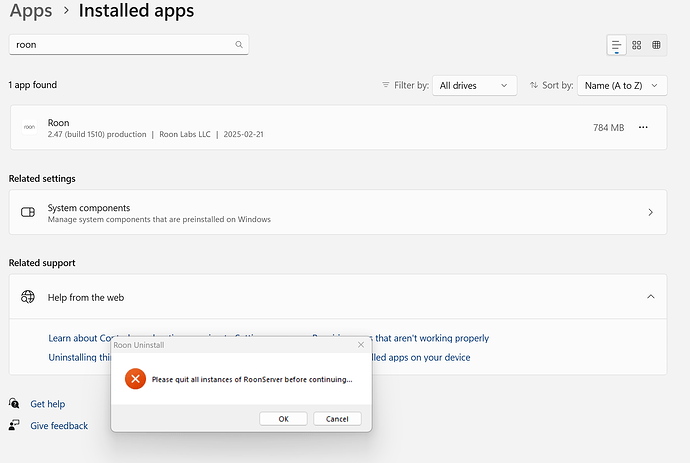Click the version '2.47 (build 1510) production'
This screenshot has width=690, height=463.
coord(97,134)
